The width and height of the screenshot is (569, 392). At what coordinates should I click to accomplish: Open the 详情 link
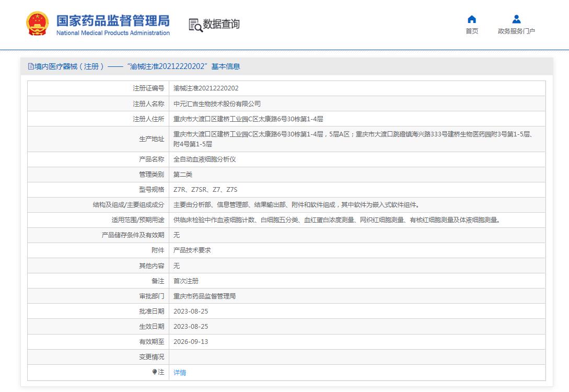[180, 372]
